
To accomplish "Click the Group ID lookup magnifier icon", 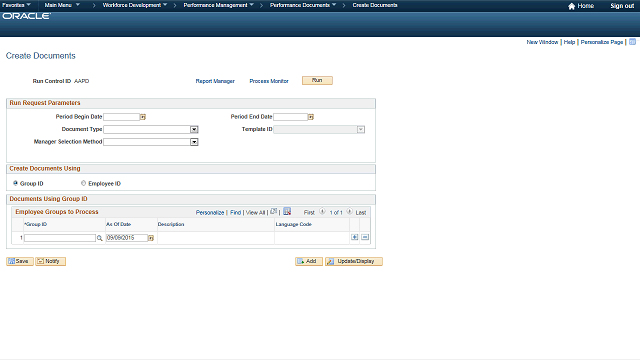I will tap(100, 238).
